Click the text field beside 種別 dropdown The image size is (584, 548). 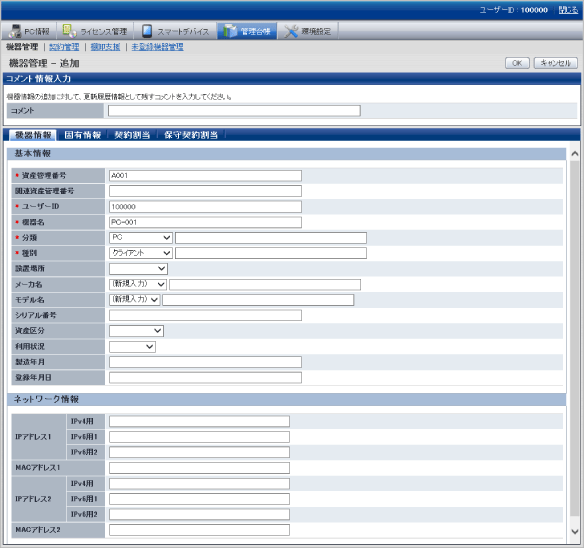pyautogui.click(x=271, y=253)
